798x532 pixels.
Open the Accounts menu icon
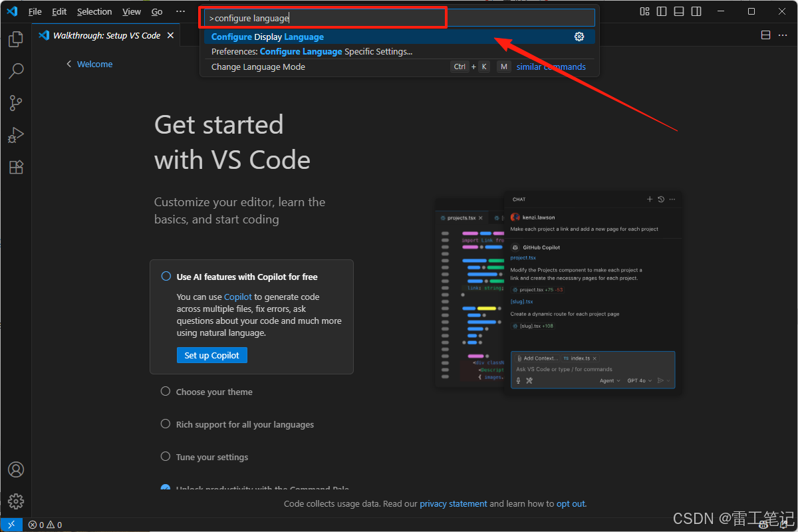click(x=16, y=469)
